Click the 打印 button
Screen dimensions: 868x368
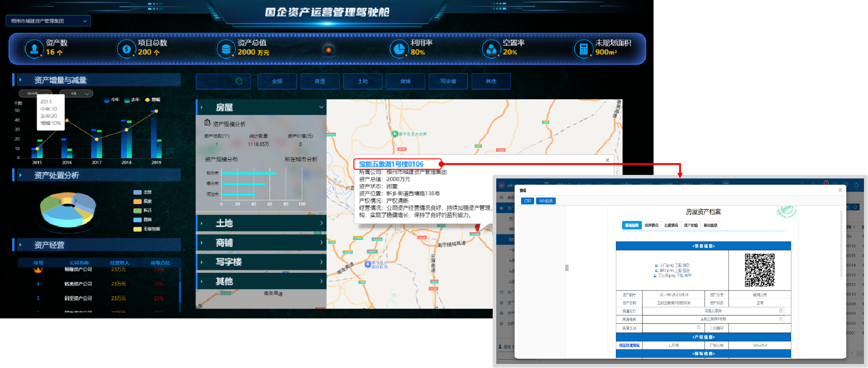pyautogui.click(x=527, y=201)
